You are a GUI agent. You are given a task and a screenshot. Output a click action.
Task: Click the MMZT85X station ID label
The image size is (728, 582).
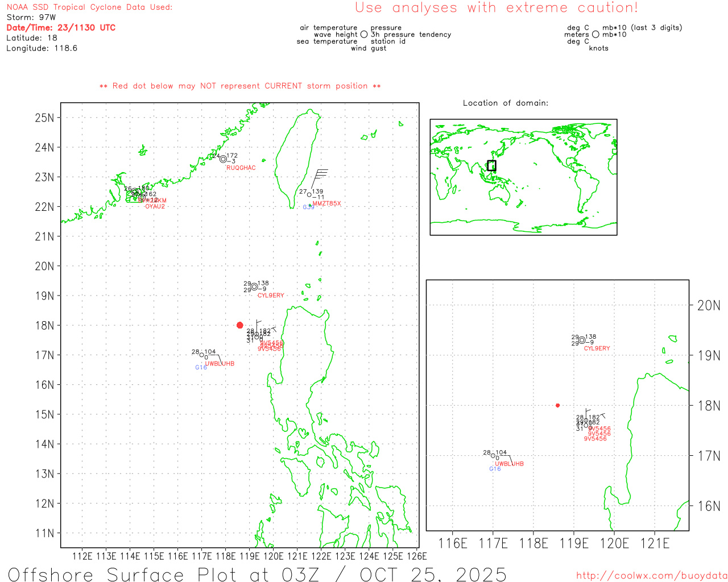pyautogui.click(x=326, y=203)
